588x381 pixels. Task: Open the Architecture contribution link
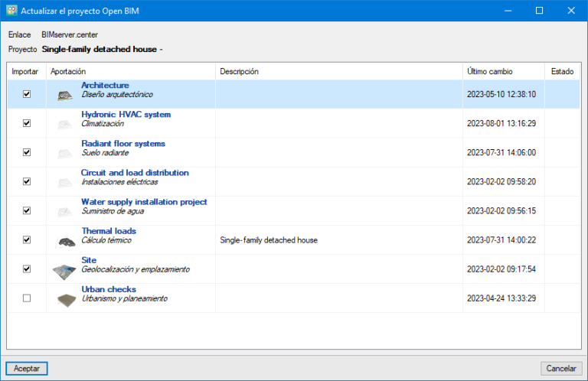pyautogui.click(x=105, y=85)
